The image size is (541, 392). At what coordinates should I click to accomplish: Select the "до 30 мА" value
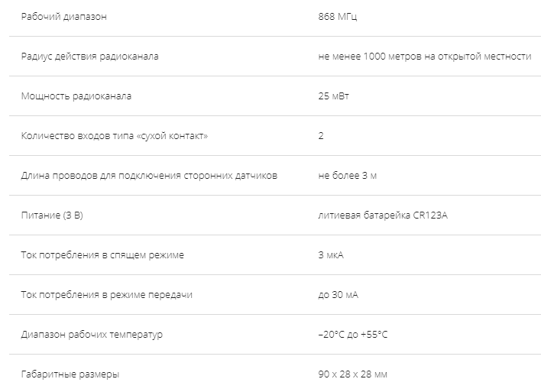point(338,295)
